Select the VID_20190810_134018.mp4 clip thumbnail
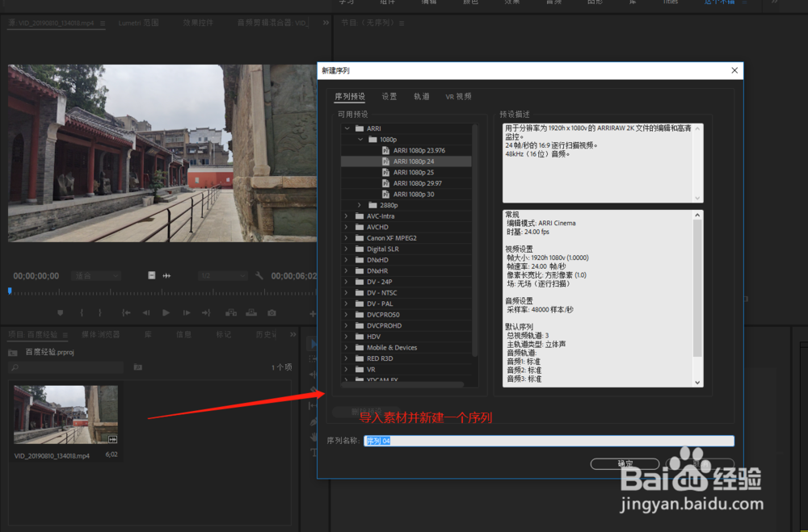The width and height of the screenshot is (808, 532). [x=66, y=415]
